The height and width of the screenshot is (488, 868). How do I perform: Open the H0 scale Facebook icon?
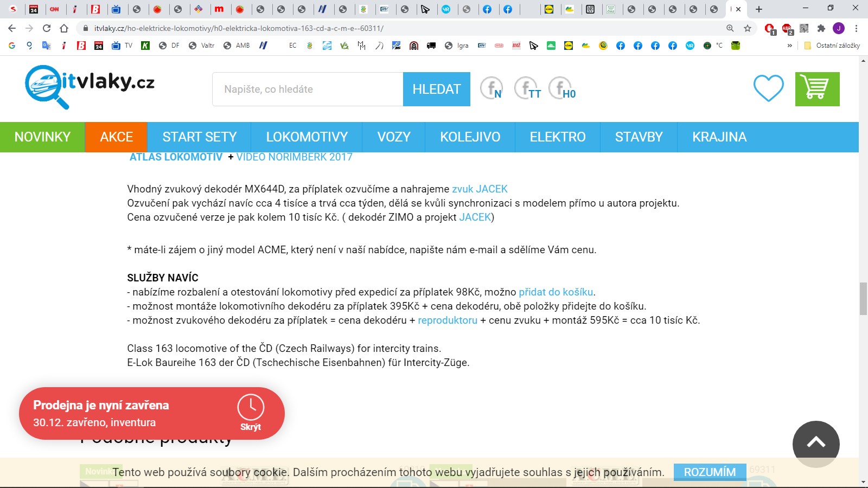[562, 88]
